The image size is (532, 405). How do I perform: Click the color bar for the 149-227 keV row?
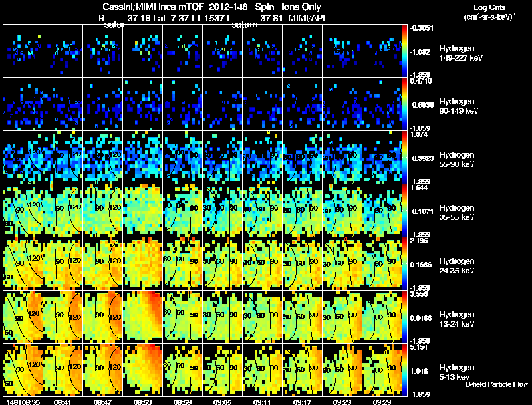tap(404, 51)
